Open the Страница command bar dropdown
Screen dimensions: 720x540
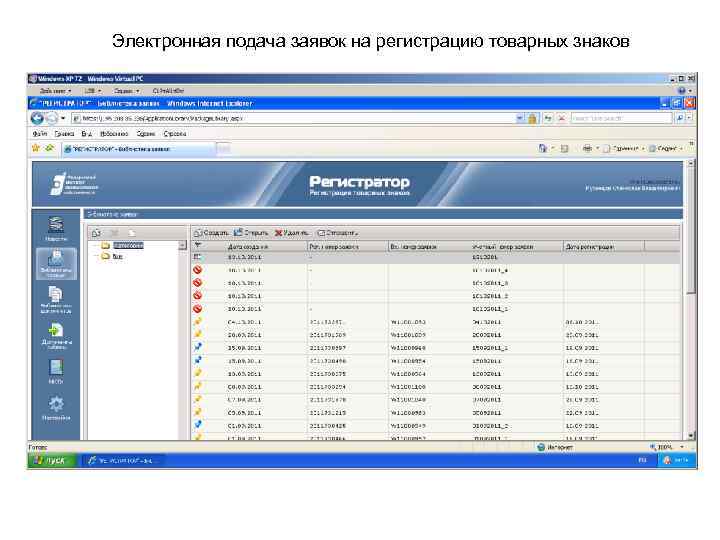624,148
